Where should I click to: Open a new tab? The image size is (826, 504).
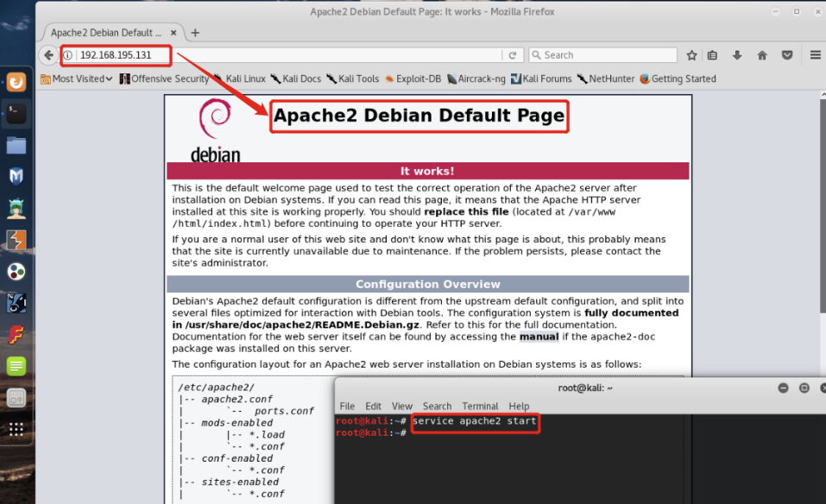[195, 33]
